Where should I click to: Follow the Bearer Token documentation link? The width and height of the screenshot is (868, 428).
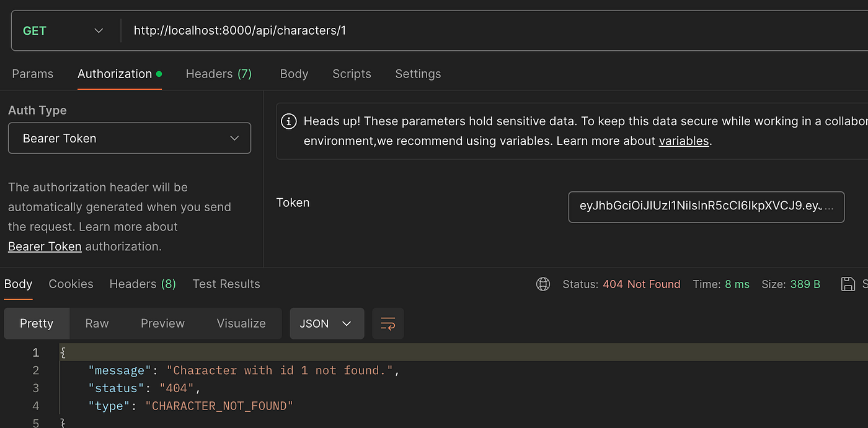click(45, 247)
